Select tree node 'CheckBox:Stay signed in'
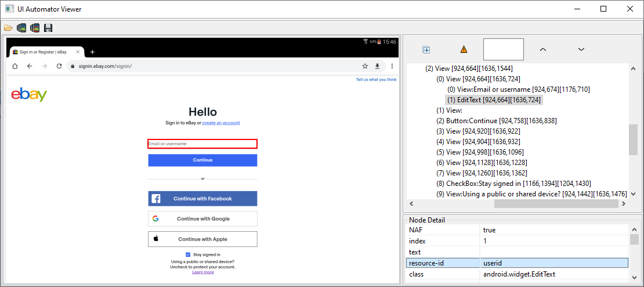This screenshot has height=287, width=644. [513, 184]
